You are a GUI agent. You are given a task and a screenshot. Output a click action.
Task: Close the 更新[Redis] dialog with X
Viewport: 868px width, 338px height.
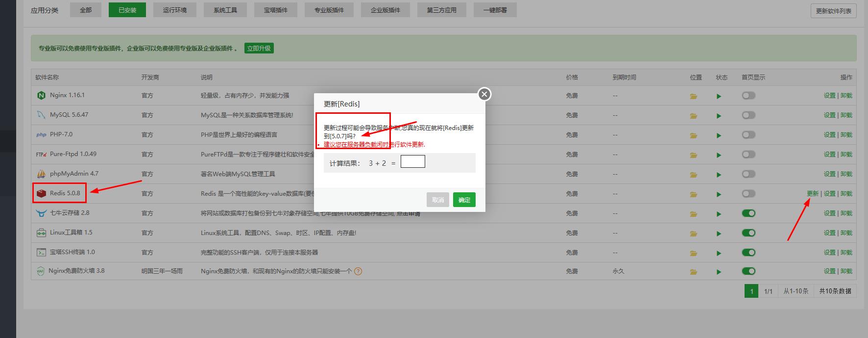coord(484,94)
